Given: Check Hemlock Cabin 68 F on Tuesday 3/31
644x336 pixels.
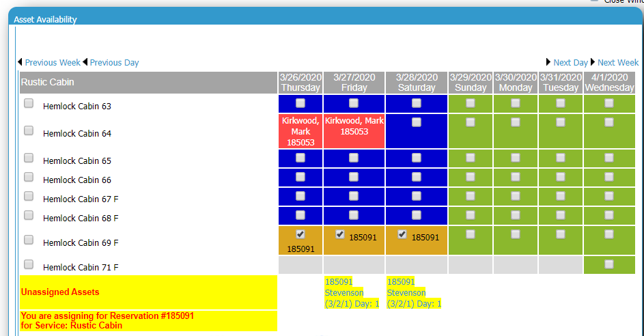Looking at the screenshot, I should (561, 215).
